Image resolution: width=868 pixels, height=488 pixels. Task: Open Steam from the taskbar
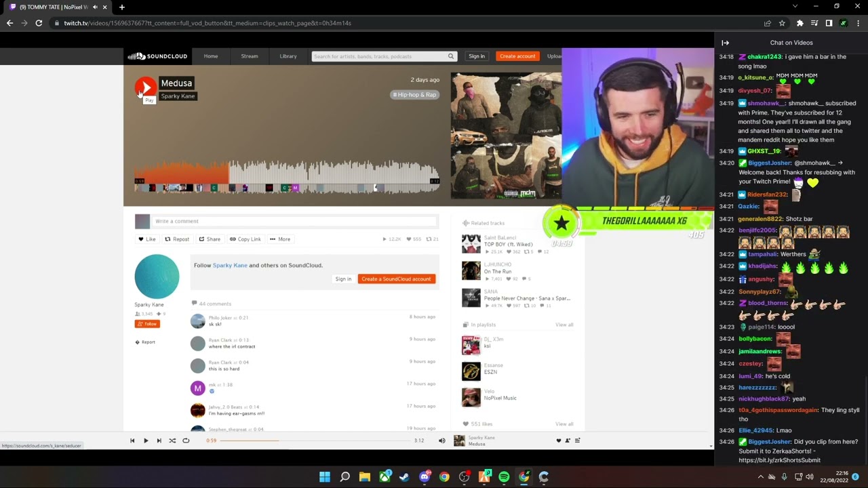[x=404, y=477]
